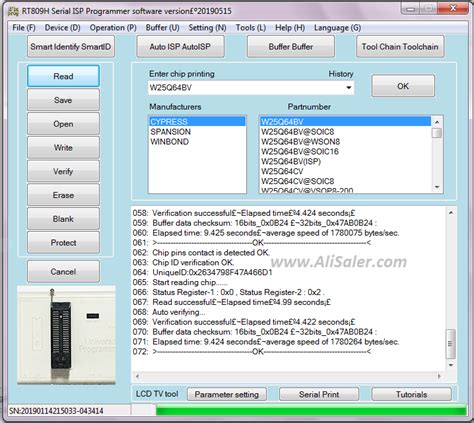474x423 pixels.
Task: Click the Write button
Action: pos(63,148)
